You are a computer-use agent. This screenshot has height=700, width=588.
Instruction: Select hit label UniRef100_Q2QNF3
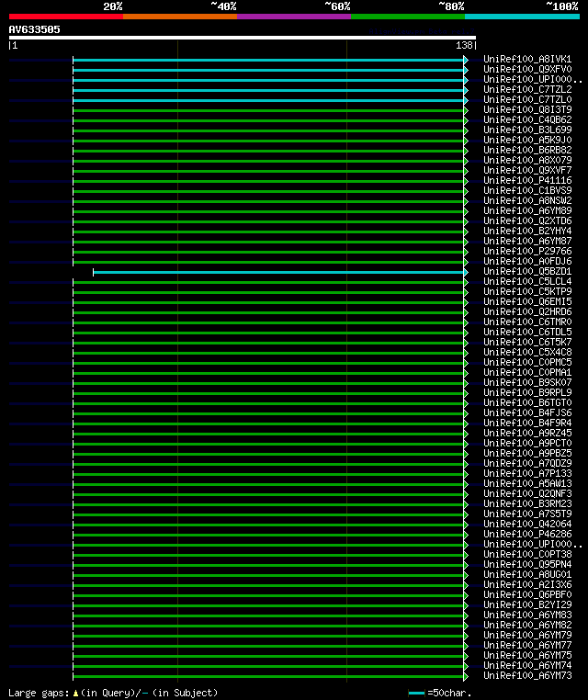pos(527,493)
